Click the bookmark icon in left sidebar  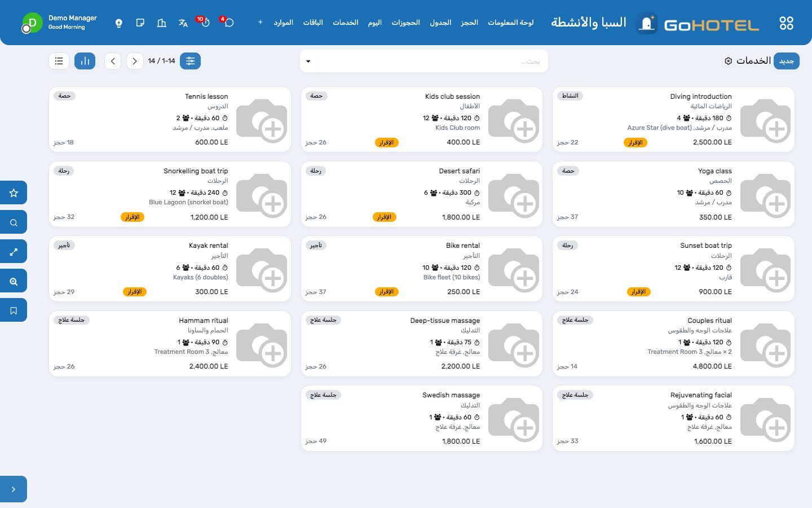point(14,310)
